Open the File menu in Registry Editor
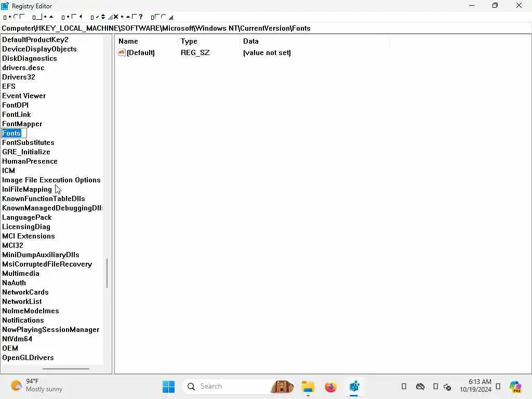 [14, 17]
